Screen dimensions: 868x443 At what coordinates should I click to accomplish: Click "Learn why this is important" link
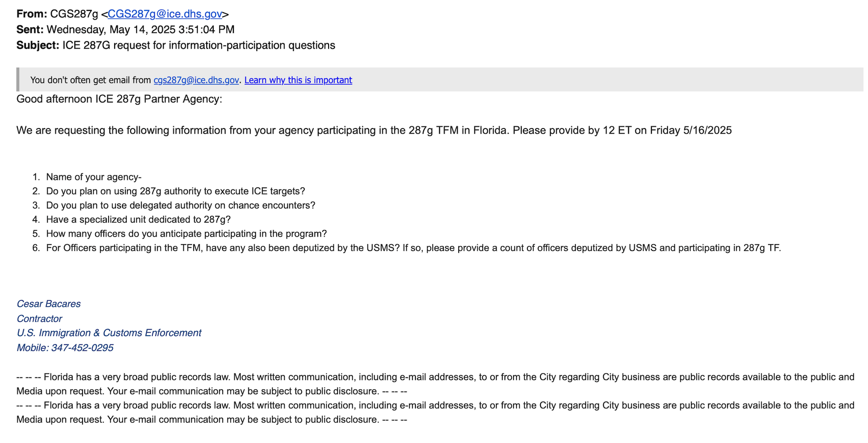(x=298, y=80)
